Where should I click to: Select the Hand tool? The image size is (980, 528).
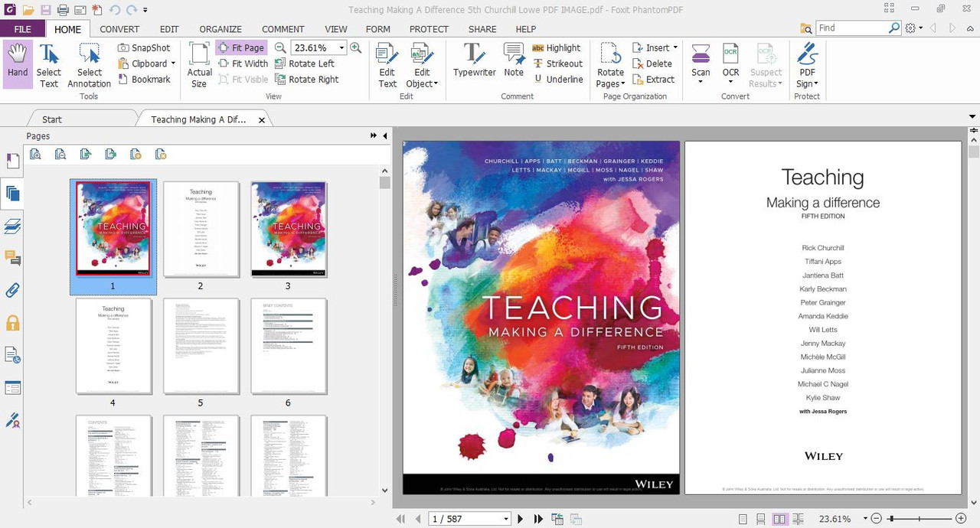[18, 64]
